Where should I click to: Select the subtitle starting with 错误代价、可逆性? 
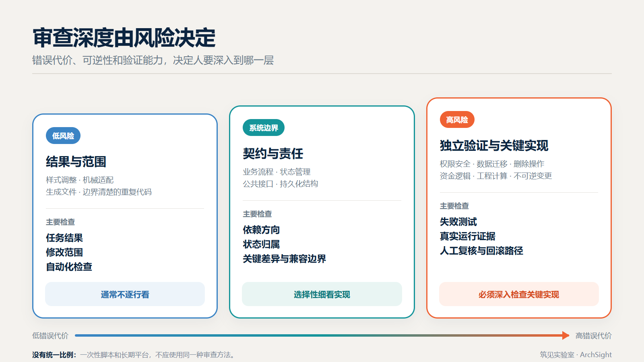[x=153, y=60]
